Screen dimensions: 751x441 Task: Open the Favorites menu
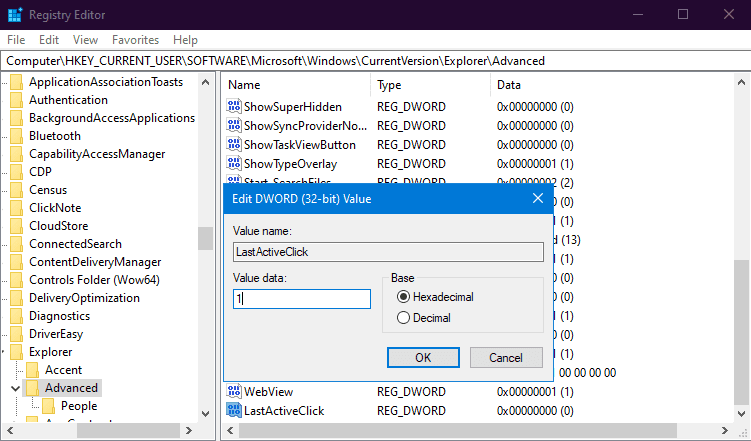(136, 40)
